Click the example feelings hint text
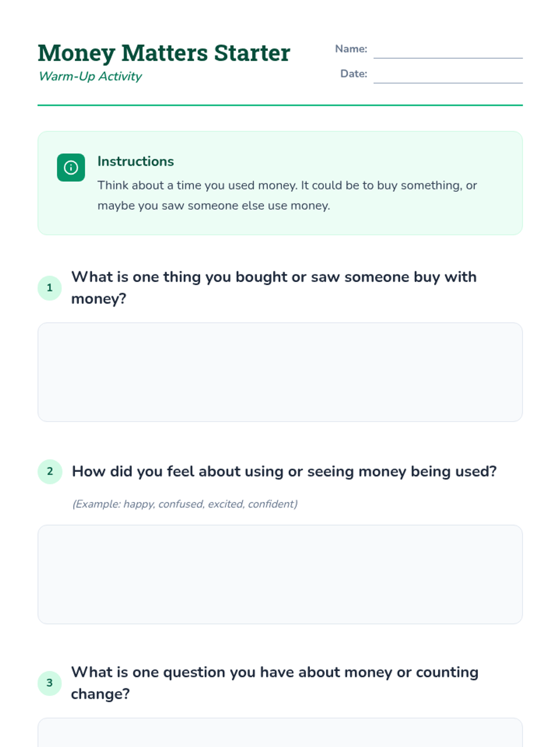The image size is (560, 747). pyautogui.click(x=185, y=504)
